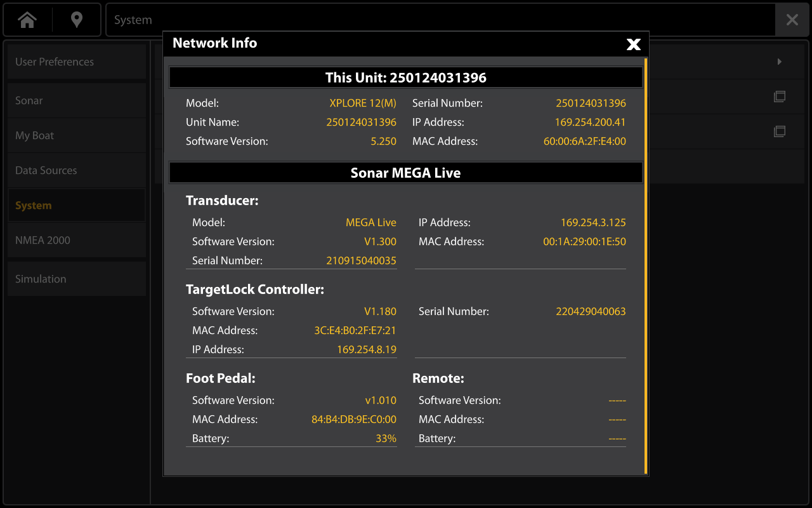Click unit IP address 169.254.200.41
This screenshot has height=508, width=812.
pos(591,122)
